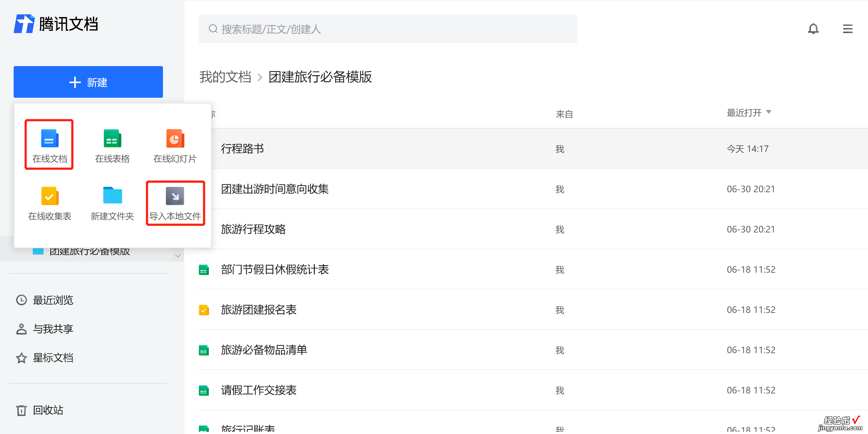
Task: Click the 来自 column header
Action: [x=564, y=114]
